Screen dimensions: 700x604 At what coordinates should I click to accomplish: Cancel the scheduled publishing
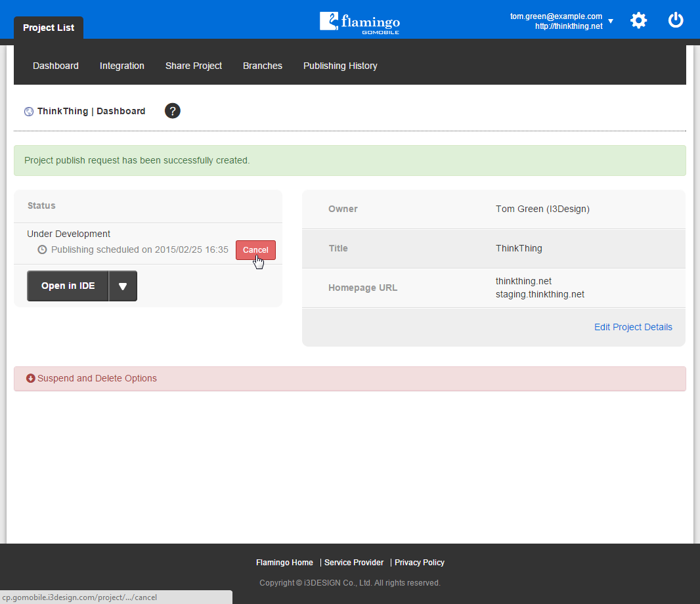click(256, 250)
